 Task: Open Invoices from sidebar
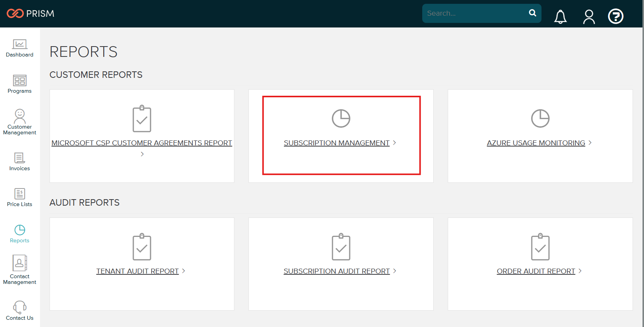(x=19, y=162)
